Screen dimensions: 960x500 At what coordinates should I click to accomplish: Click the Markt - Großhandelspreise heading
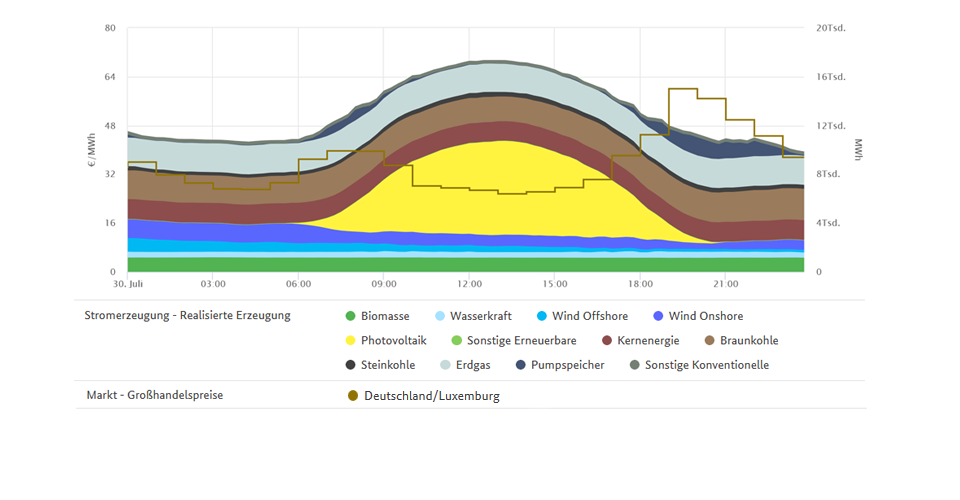(155, 395)
